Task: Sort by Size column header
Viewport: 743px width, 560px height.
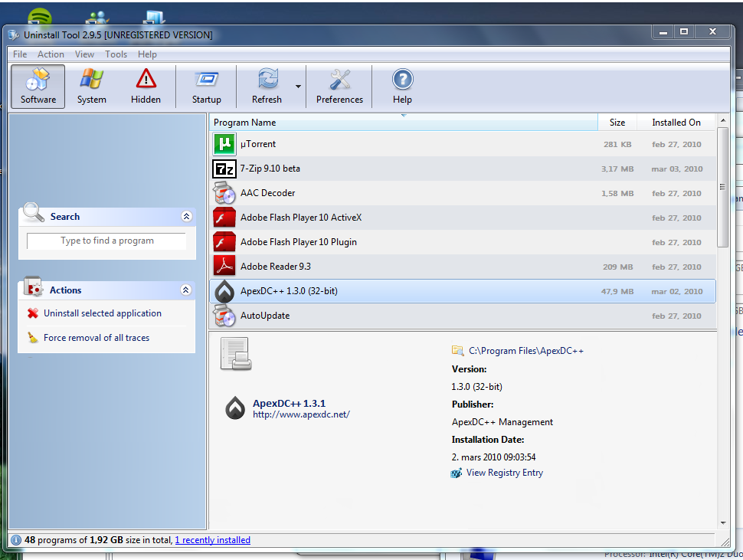Action: [617, 123]
